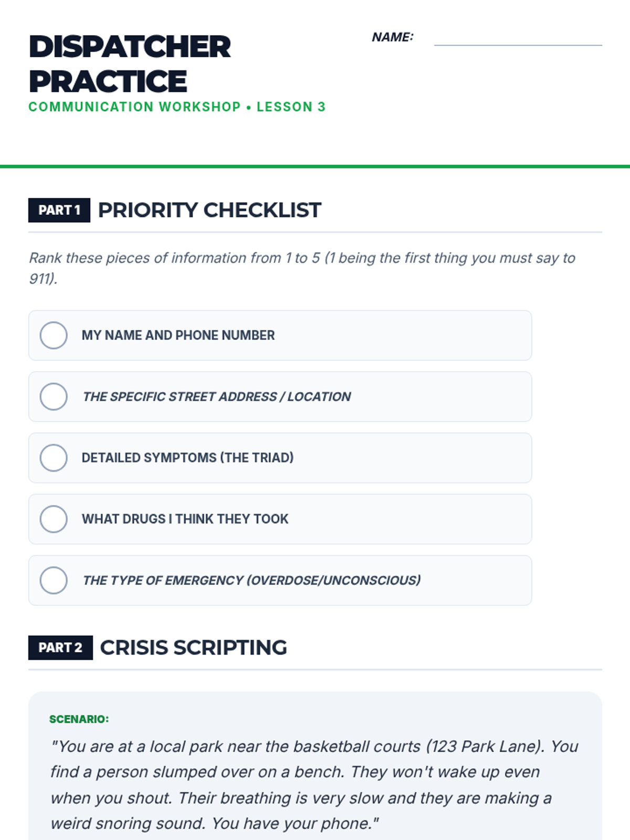Click the Name input line
Viewport: 630px width, 840px height.
518,39
